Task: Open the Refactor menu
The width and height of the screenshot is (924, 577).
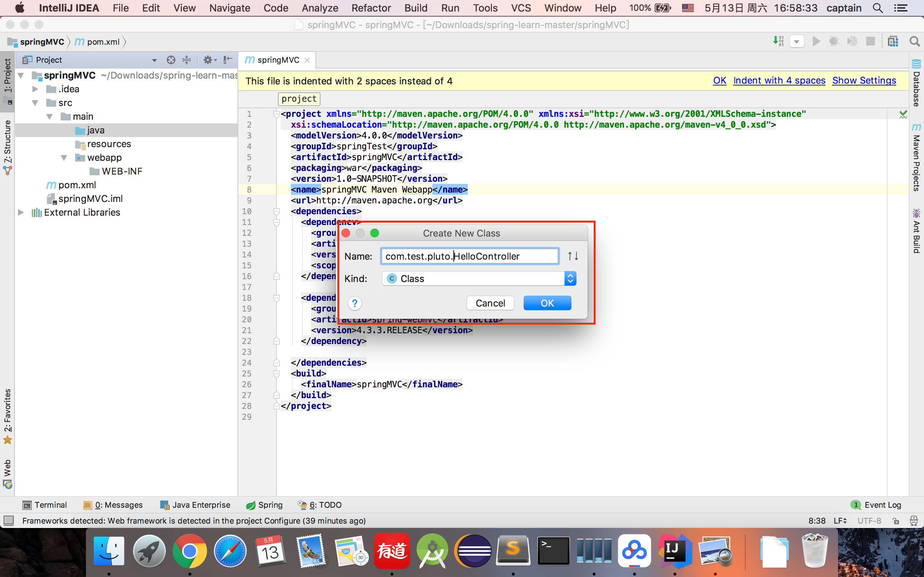Action: click(371, 8)
